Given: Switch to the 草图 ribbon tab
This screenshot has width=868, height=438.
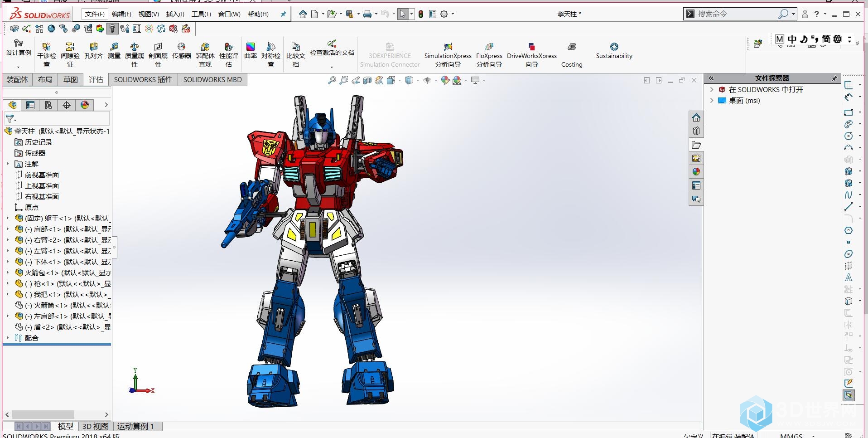Looking at the screenshot, I should [71, 80].
